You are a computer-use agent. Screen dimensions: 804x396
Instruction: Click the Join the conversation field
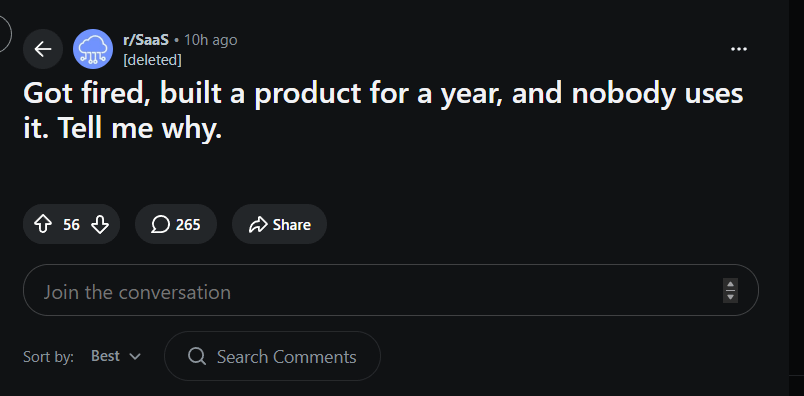(x=391, y=290)
